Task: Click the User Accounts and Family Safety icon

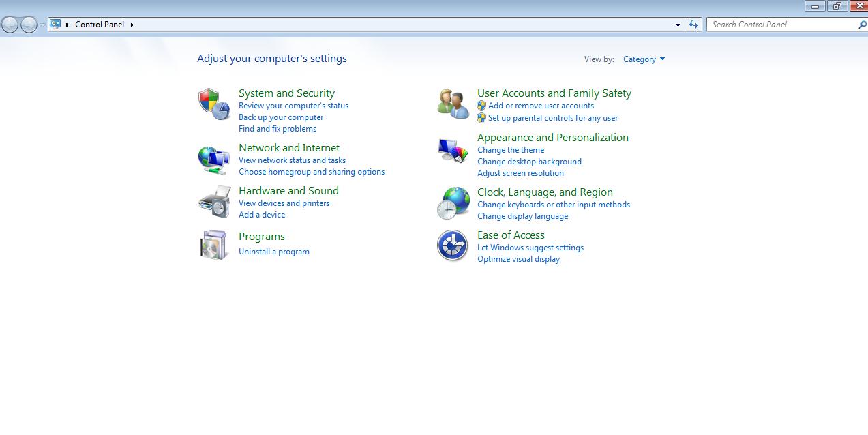Action: (452, 101)
